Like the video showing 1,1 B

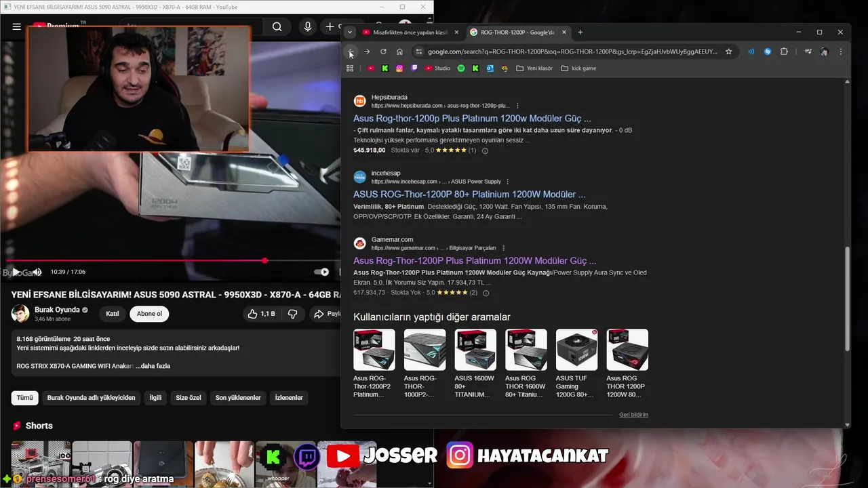[261, 314]
